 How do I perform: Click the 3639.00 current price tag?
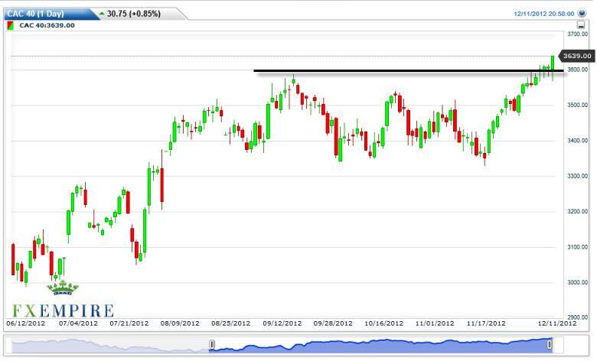click(576, 56)
